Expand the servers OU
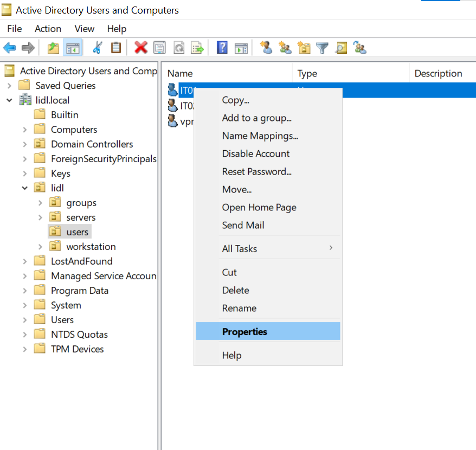 click(40, 217)
